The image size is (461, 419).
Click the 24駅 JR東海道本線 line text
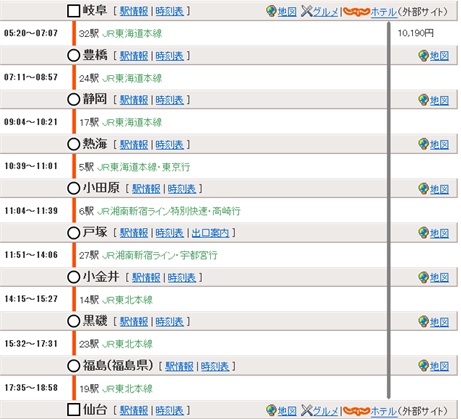coord(120,78)
